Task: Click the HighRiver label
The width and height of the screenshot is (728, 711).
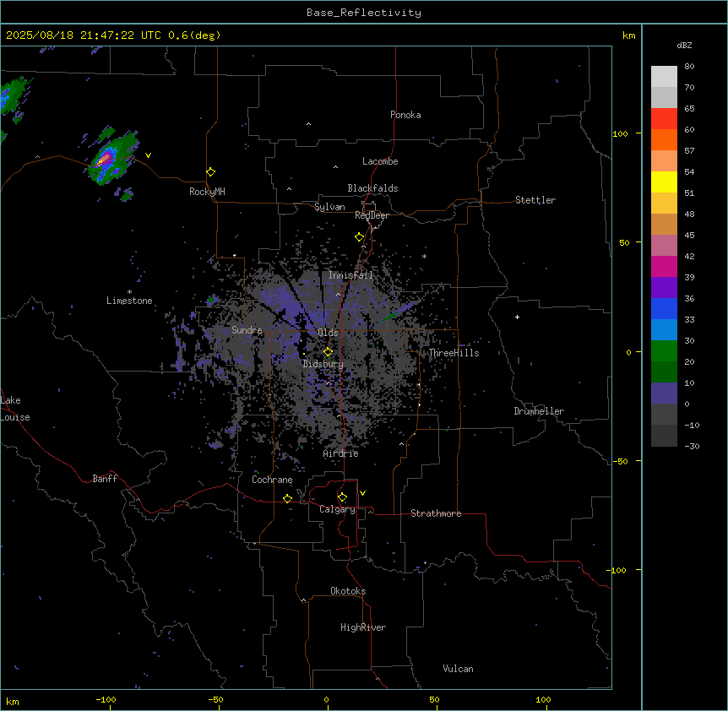Action: click(363, 627)
